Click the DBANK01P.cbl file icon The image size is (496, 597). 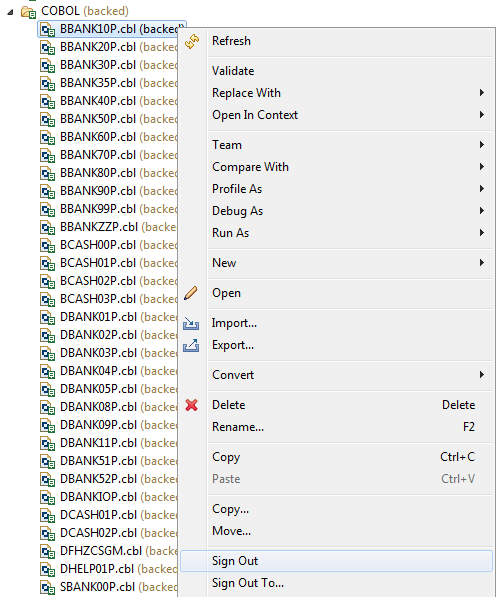(x=47, y=318)
